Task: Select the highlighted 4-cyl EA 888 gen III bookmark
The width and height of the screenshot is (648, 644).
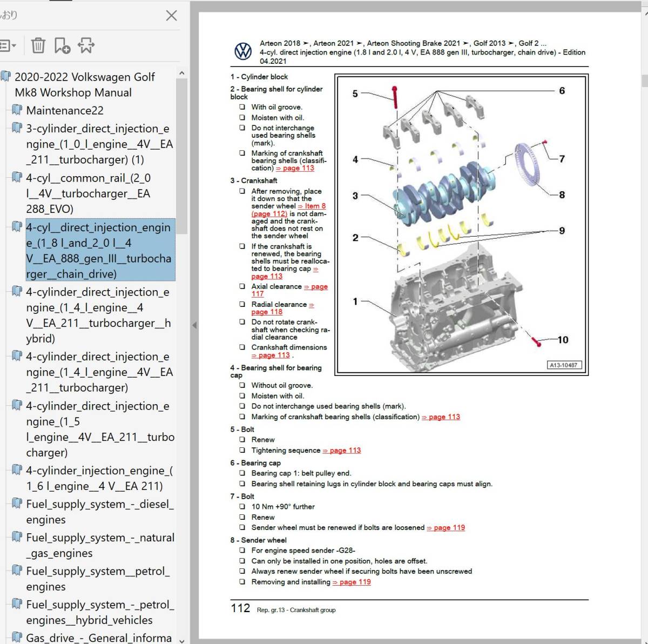Action: point(100,250)
